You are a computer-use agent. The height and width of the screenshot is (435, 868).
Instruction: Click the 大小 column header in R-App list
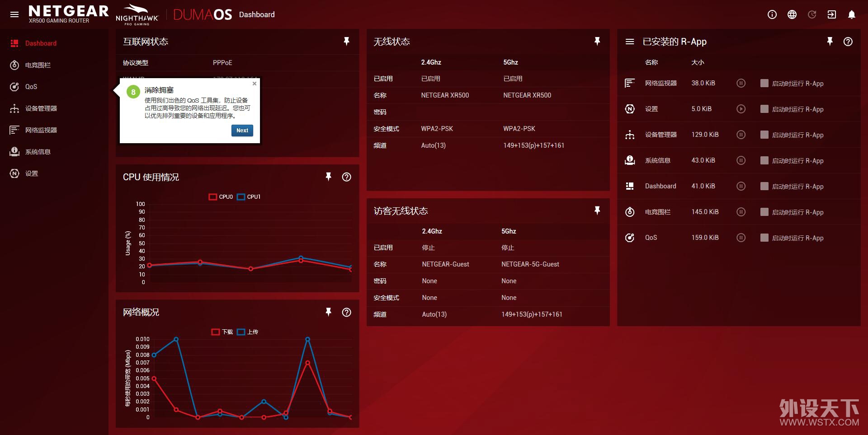pyautogui.click(x=698, y=62)
